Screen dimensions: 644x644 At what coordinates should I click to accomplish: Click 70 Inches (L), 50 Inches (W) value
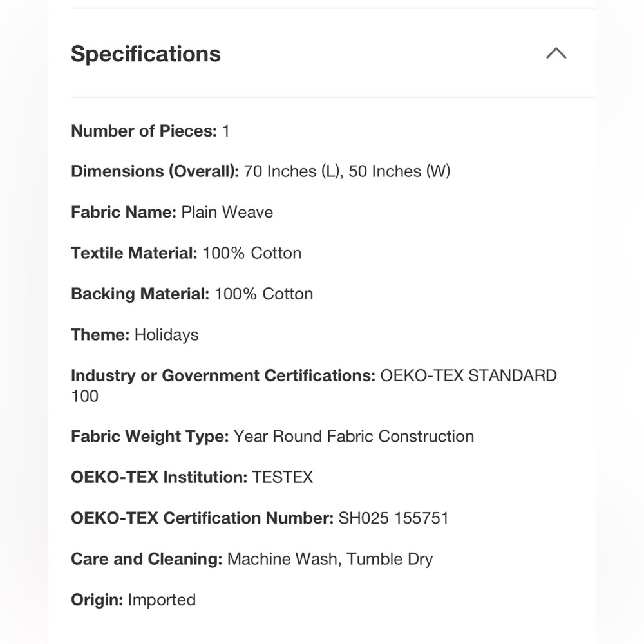coord(347,171)
